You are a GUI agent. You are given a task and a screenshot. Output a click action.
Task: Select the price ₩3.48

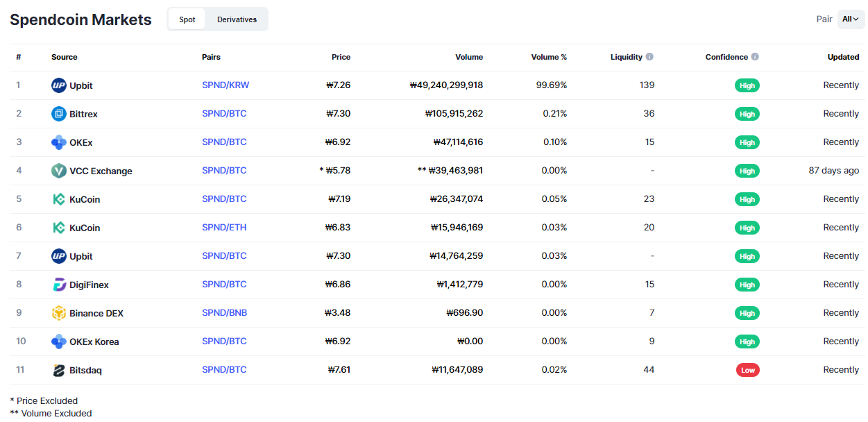click(338, 313)
